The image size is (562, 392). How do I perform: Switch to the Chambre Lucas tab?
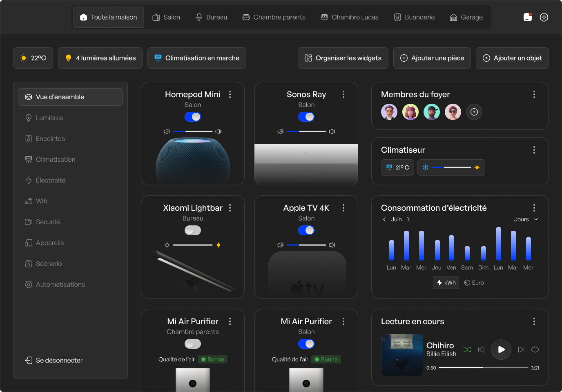click(350, 17)
